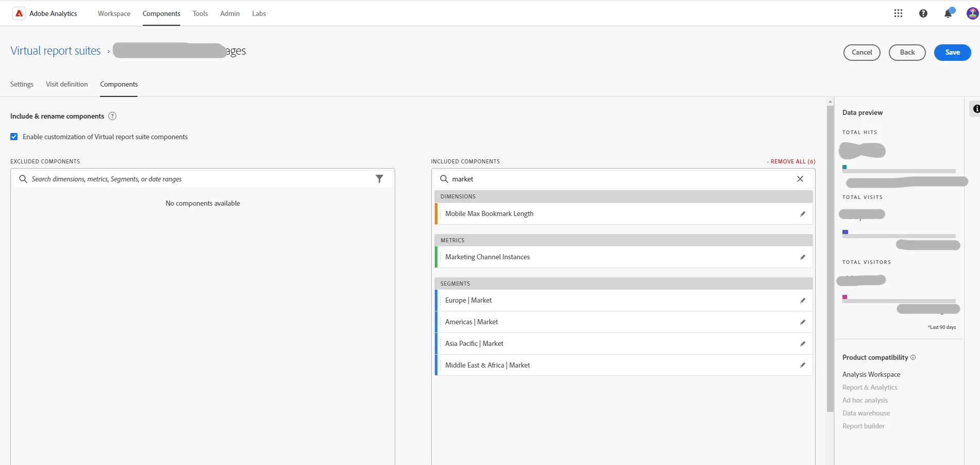The width and height of the screenshot is (980, 465).
Task: Open the Components top menu
Action: coord(161,13)
